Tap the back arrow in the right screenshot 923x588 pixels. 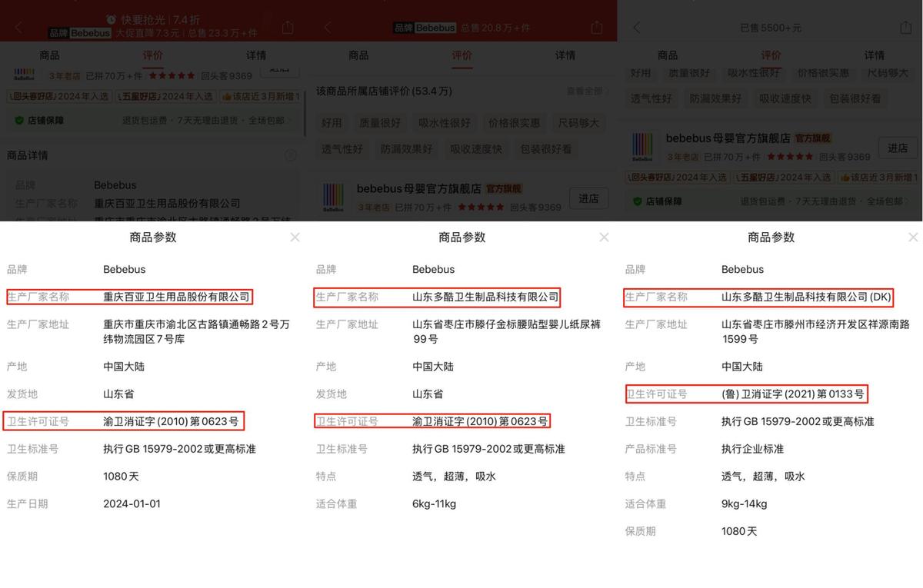[636, 28]
